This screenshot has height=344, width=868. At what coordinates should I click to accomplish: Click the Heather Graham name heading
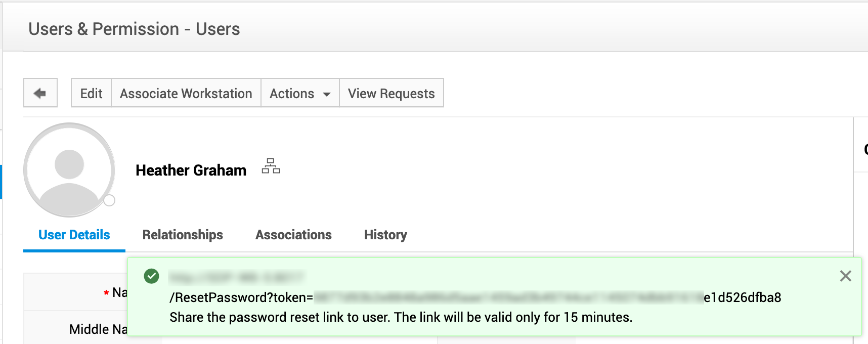click(x=191, y=170)
